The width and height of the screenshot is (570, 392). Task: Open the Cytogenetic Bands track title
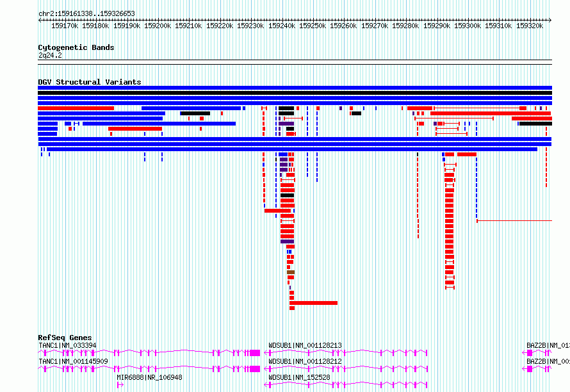(76, 47)
